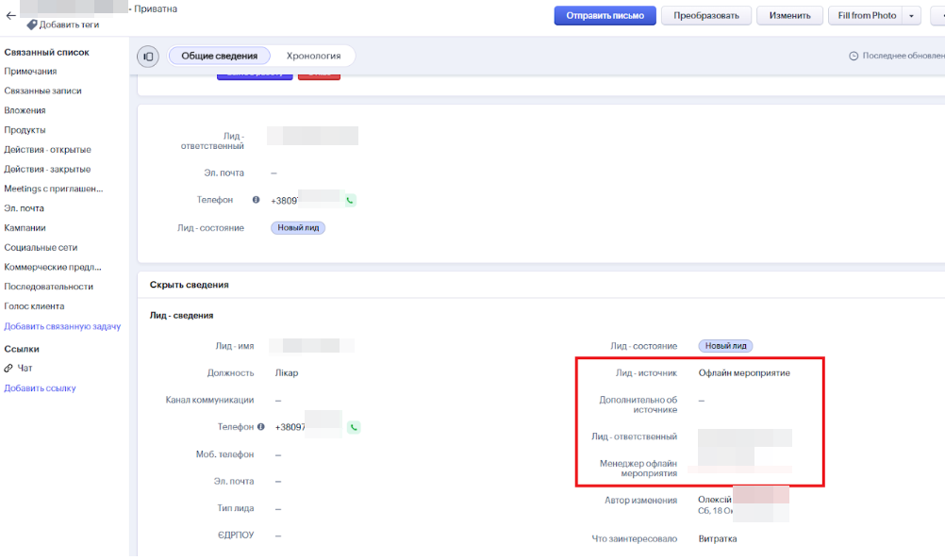Toggle the related list sidebar panel icon
The image size is (945, 560).
(x=149, y=57)
